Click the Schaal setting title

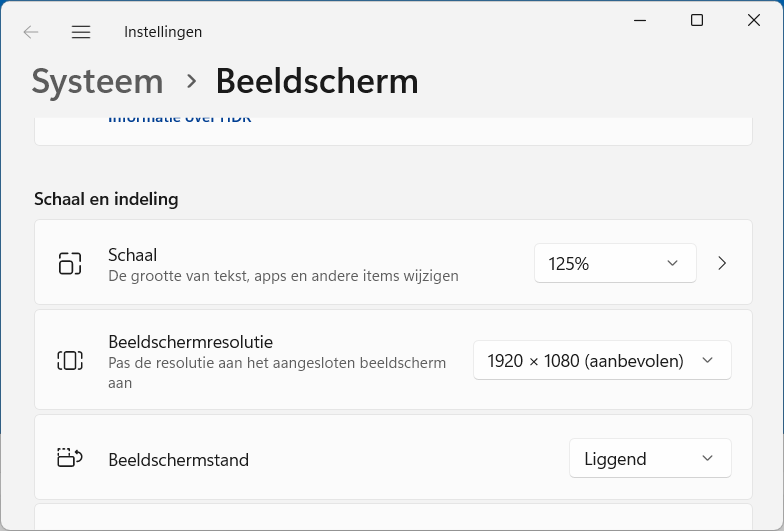pyautogui.click(x=132, y=255)
